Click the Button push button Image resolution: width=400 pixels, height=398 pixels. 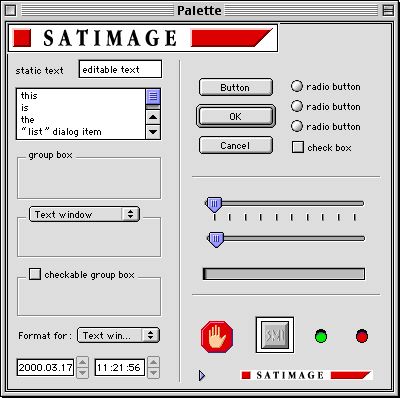[236, 87]
